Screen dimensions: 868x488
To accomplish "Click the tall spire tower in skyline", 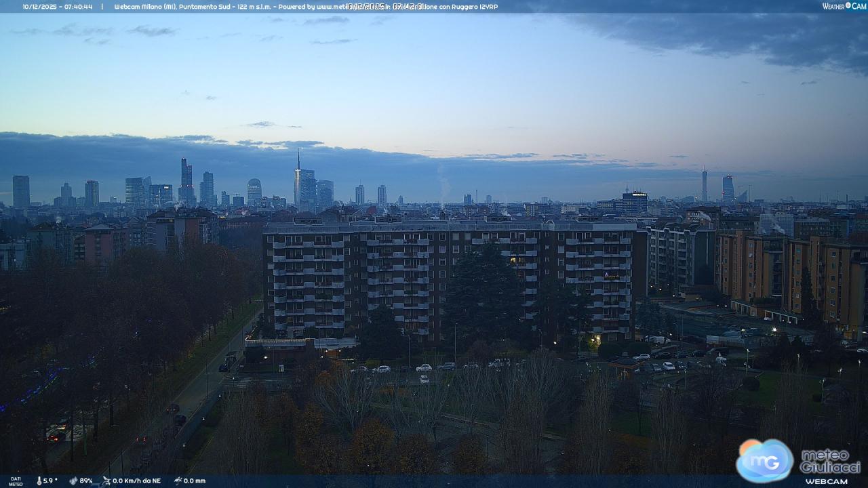I will [298, 180].
